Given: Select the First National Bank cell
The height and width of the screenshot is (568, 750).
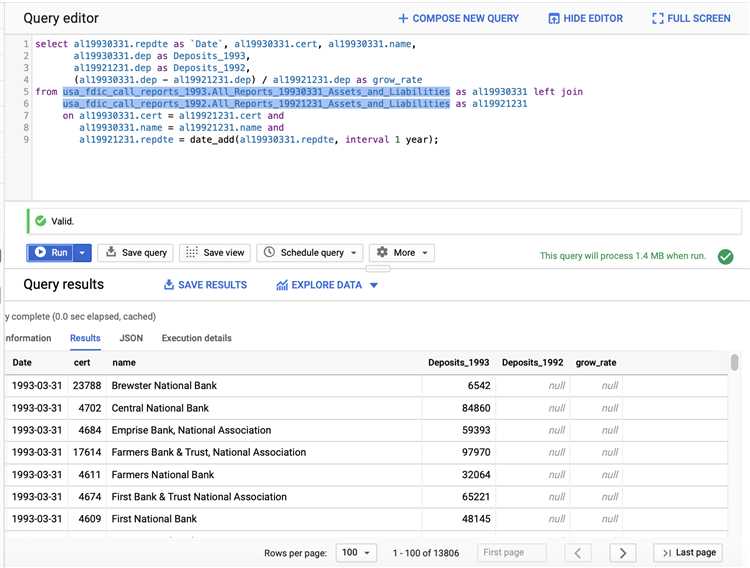Looking at the screenshot, I should pos(154,518).
